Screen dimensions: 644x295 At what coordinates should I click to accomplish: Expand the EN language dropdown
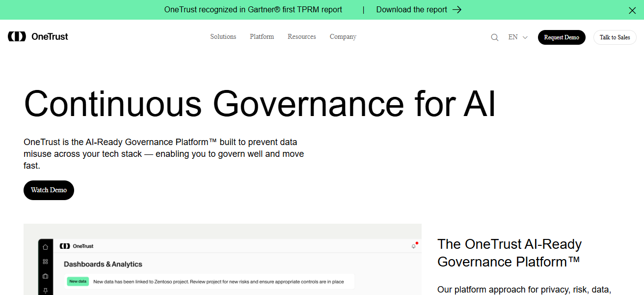(518, 37)
